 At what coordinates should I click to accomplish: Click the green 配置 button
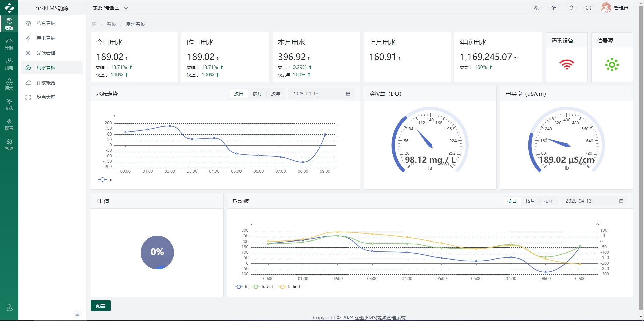[x=100, y=306]
